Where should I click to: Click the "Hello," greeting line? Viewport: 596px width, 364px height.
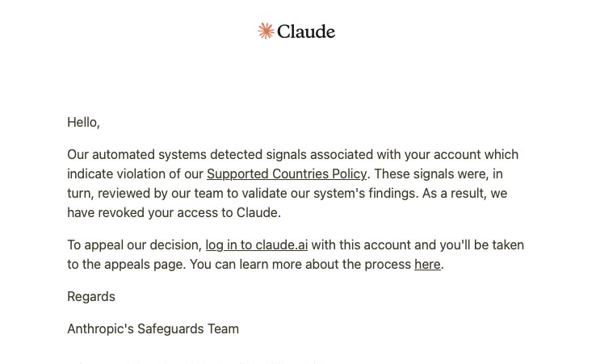(83, 123)
